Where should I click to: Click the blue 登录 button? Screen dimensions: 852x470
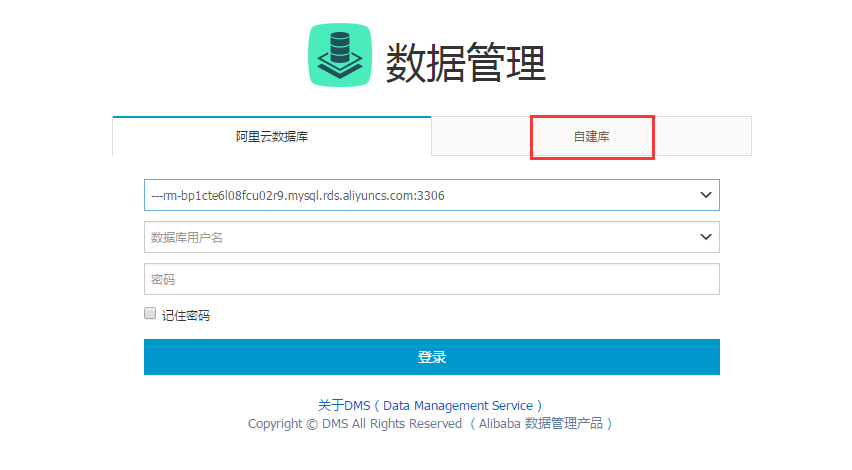click(x=432, y=357)
